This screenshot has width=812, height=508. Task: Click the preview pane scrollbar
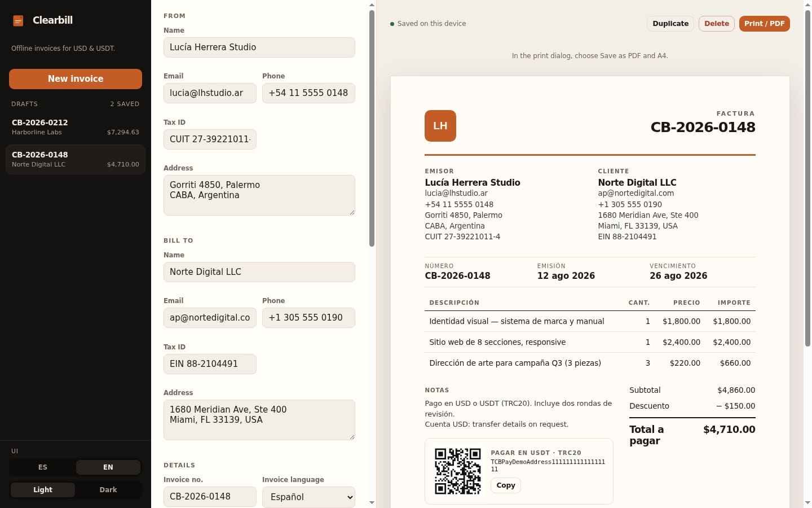(x=807, y=178)
